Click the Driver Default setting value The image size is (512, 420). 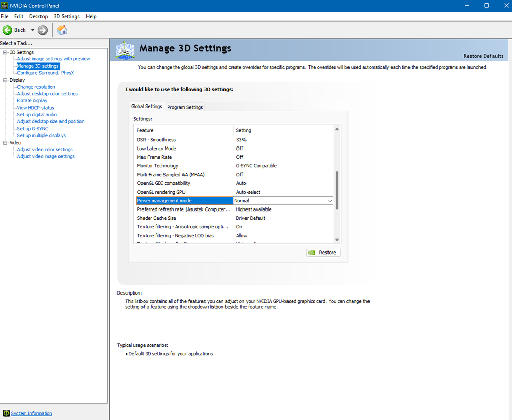[251, 218]
